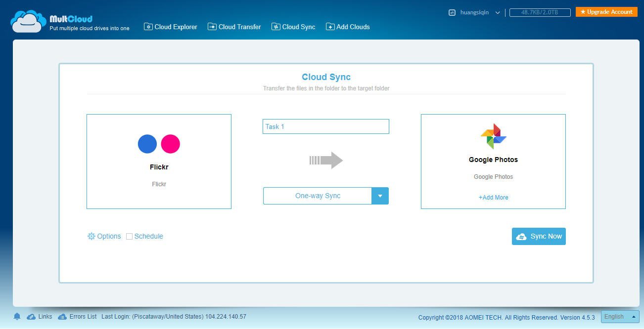Click the Google Photos pinwheel icon

493,136
